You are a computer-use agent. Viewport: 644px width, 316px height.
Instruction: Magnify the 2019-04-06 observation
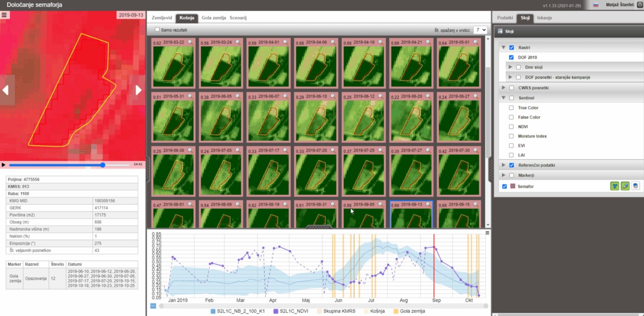333,42
